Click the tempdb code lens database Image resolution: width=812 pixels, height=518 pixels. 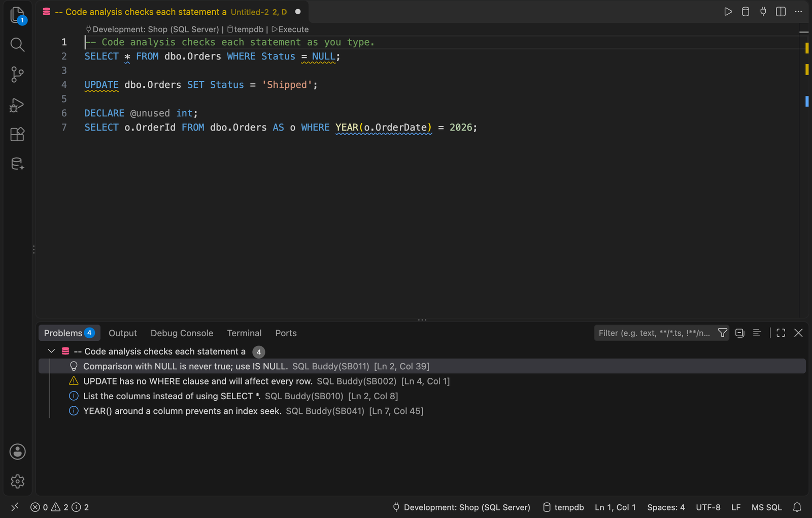[x=246, y=29]
